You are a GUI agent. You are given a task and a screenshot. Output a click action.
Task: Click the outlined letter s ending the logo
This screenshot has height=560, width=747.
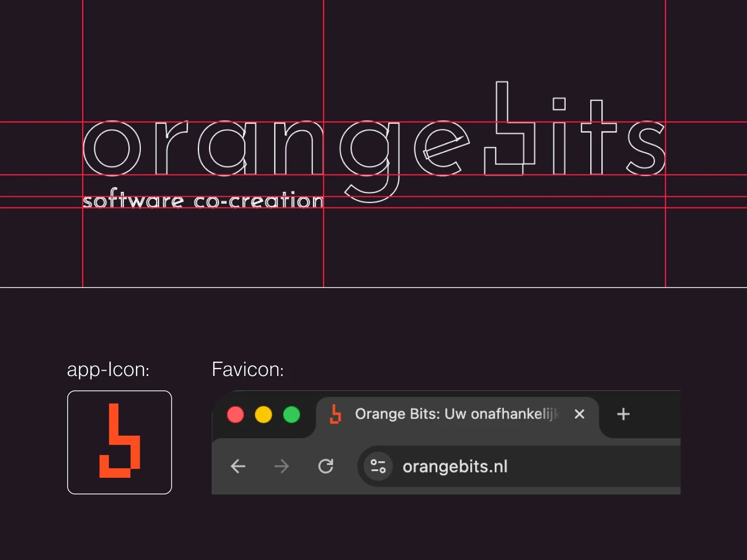point(646,148)
